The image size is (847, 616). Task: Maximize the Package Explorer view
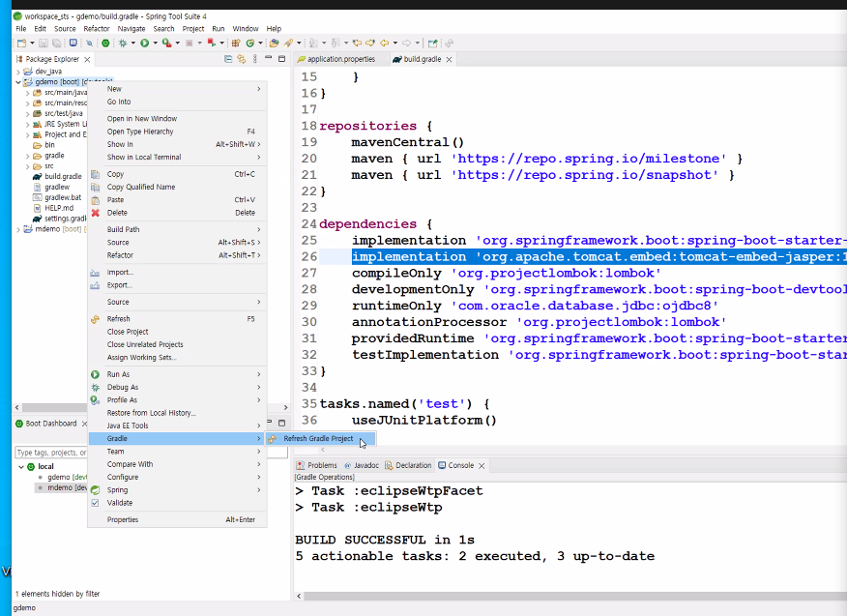(281, 59)
